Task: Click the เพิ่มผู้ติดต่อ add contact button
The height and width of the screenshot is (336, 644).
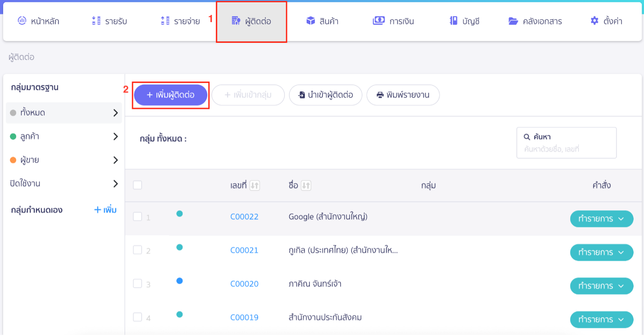Action: point(170,95)
